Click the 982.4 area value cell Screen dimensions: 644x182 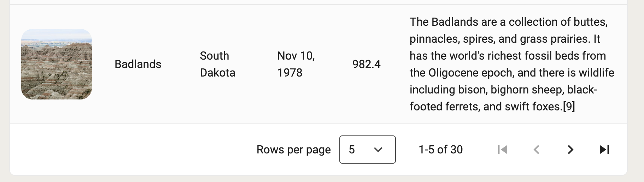[x=366, y=64]
